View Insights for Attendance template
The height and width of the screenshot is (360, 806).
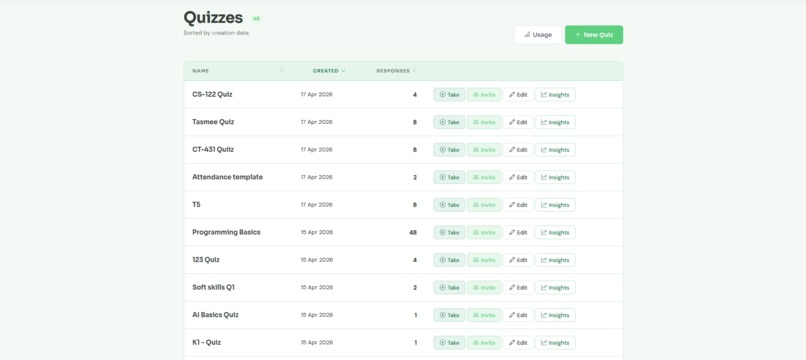pyautogui.click(x=555, y=177)
